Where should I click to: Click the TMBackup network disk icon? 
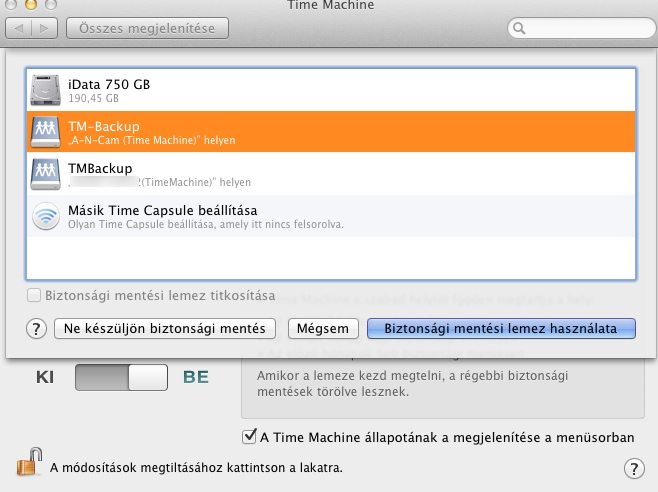click(45, 174)
